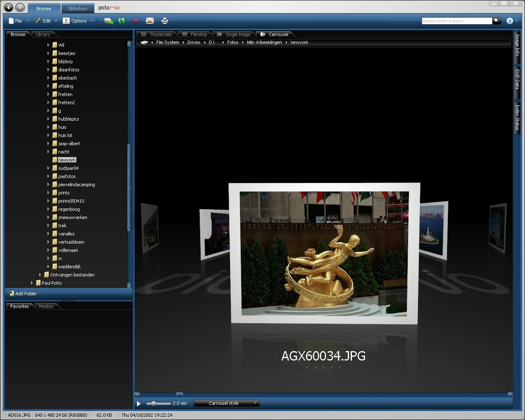Viewport: 525px width, 420px height.
Task: Click the search query input field
Action: [x=457, y=21]
